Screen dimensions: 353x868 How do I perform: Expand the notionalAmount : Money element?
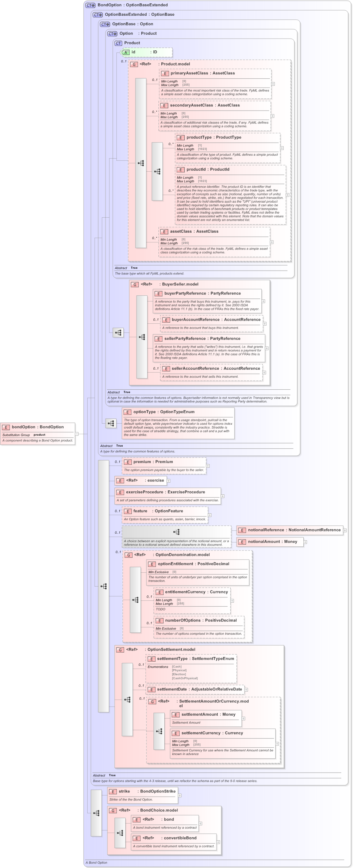click(305, 542)
